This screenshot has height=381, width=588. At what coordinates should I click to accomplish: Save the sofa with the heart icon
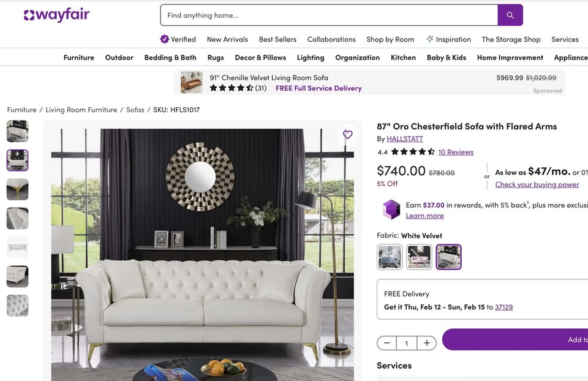click(348, 134)
